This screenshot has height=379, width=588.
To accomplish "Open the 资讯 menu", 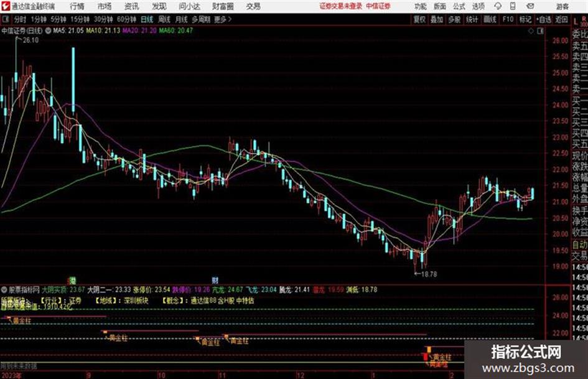I will [132, 6].
